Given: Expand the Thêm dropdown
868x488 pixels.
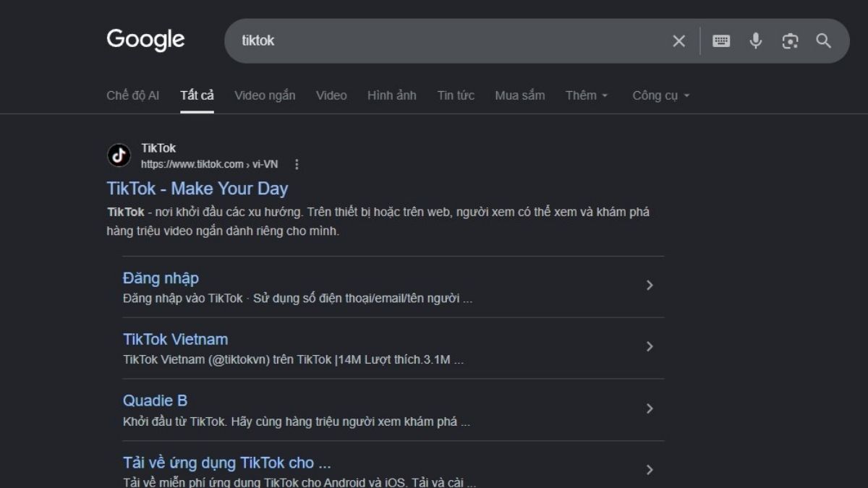Looking at the screenshot, I should [x=587, y=95].
